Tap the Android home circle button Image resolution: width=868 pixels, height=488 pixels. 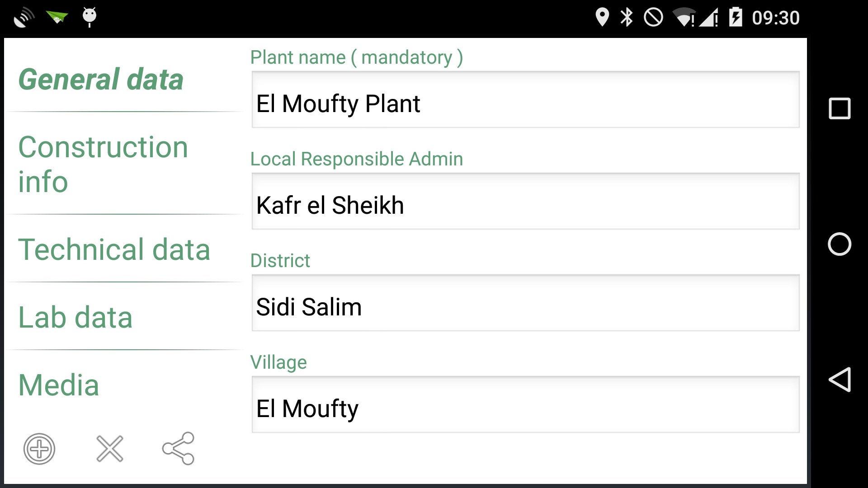coord(840,244)
